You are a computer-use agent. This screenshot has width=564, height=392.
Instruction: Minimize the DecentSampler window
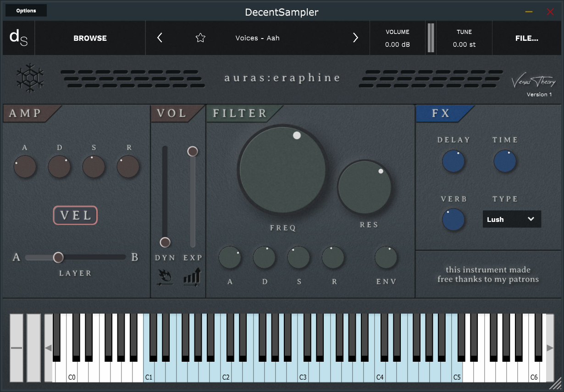(x=529, y=12)
